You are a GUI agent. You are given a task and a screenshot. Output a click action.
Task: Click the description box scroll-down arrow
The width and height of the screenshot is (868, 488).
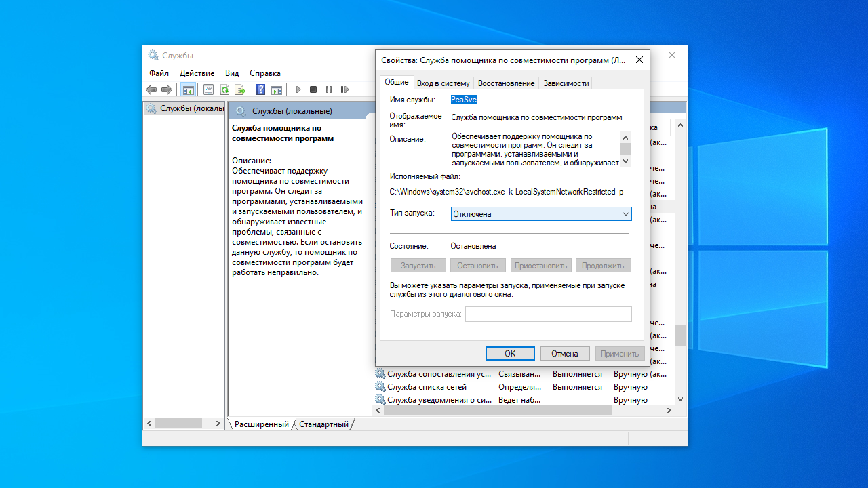coord(626,161)
